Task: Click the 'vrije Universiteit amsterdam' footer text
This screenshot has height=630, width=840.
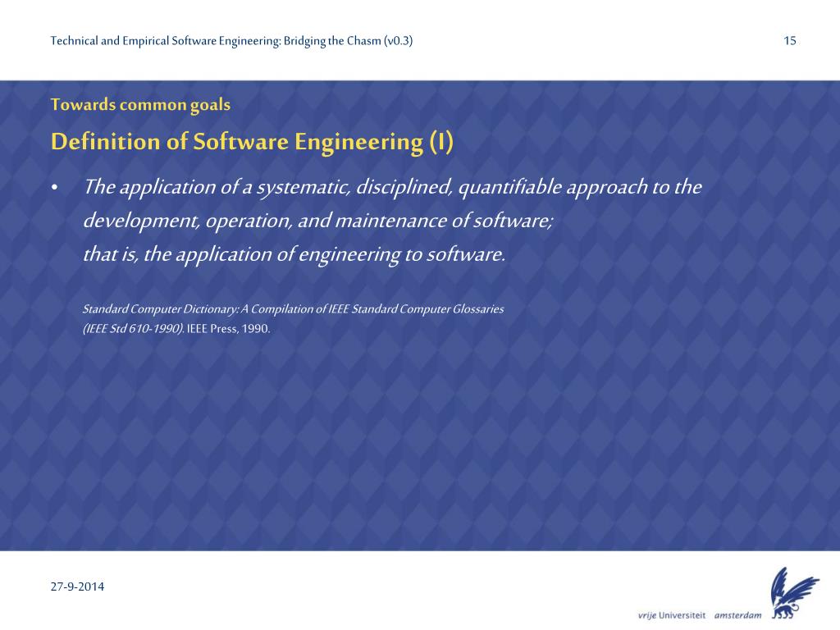Action: [x=700, y=615]
